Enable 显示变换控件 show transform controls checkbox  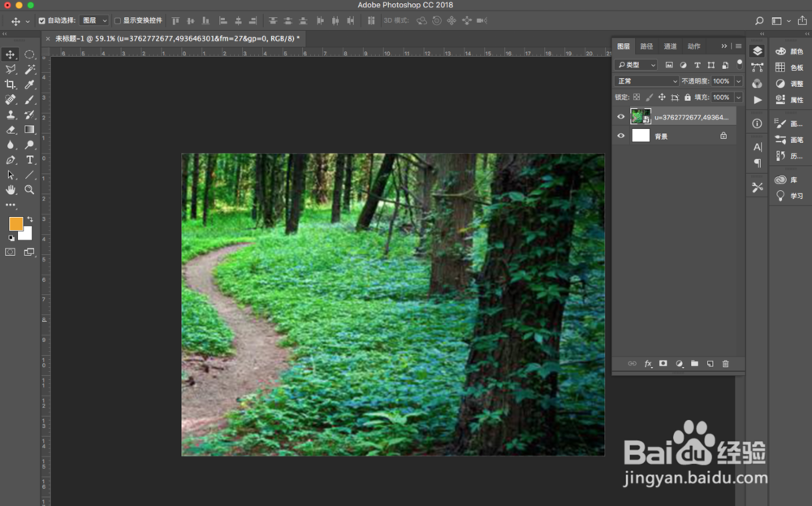coord(118,21)
